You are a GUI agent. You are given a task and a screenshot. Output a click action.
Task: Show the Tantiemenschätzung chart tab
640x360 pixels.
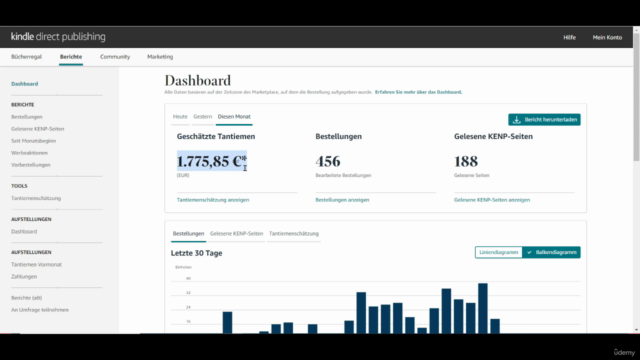[294, 233]
